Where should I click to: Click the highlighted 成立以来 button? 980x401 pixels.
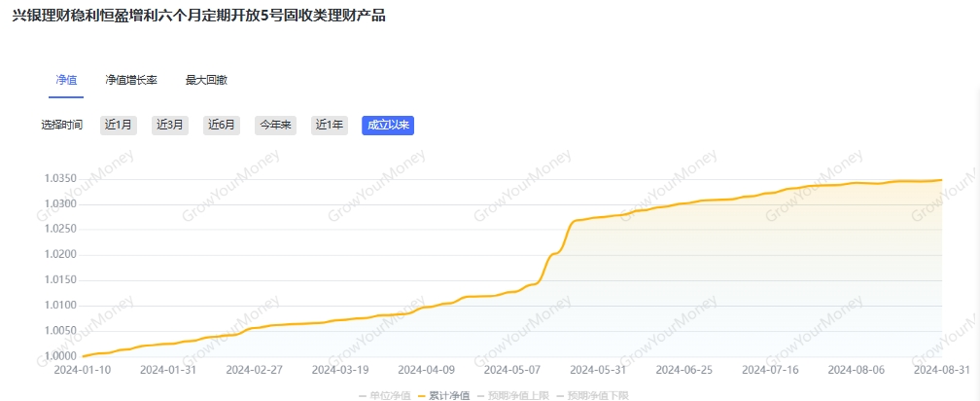[388, 125]
